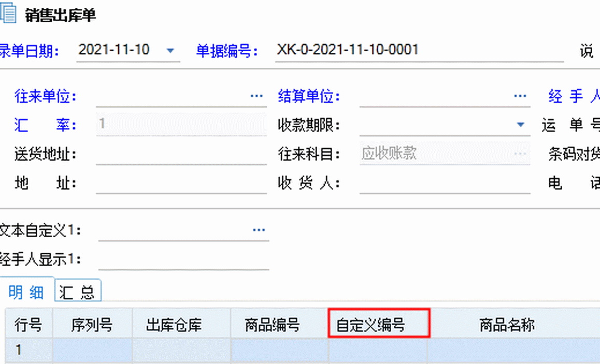Click the 地址 input field
Viewport: 600px width, 364px height.
tap(181, 183)
